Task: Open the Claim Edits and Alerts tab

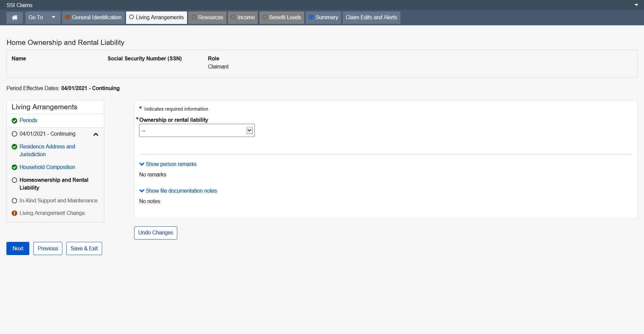Action: pyautogui.click(x=371, y=18)
